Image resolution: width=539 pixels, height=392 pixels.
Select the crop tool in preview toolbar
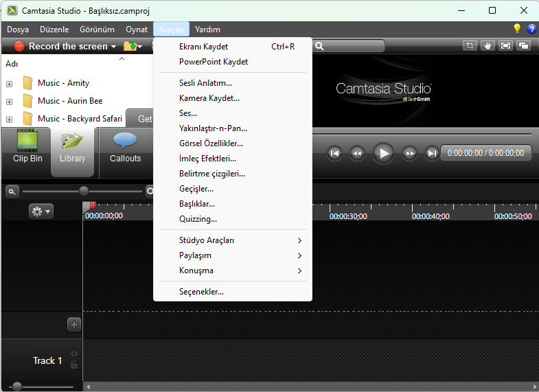tap(470, 46)
